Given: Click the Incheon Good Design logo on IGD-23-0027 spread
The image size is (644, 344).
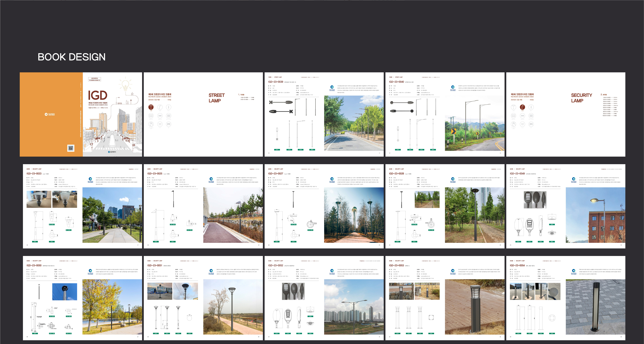Looking at the screenshot, I should (x=332, y=180).
